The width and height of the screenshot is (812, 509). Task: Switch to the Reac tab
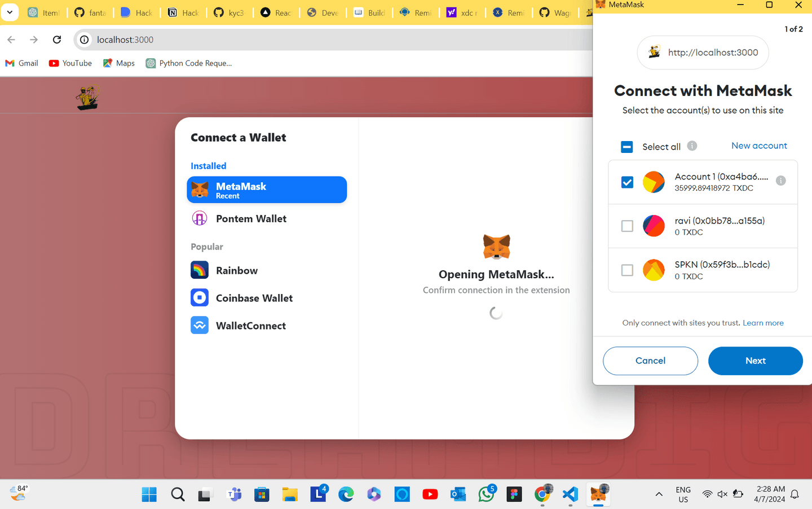click(x=277, y=12)
